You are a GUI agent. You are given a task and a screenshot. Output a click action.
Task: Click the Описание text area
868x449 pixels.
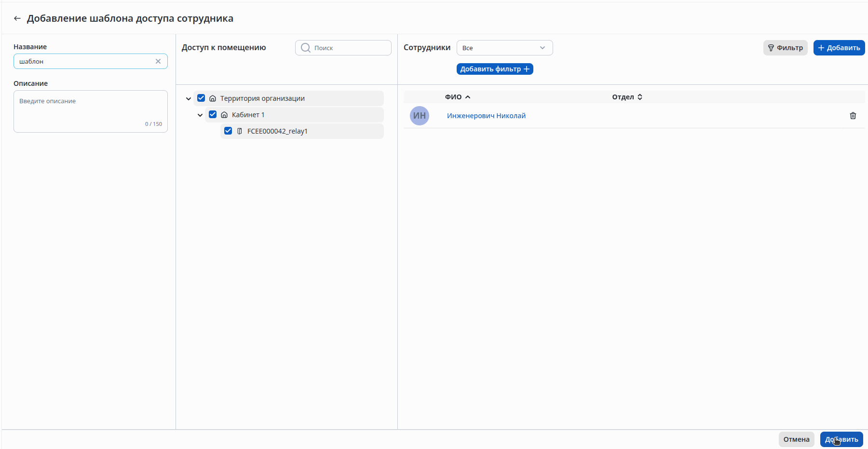(91, 111)
